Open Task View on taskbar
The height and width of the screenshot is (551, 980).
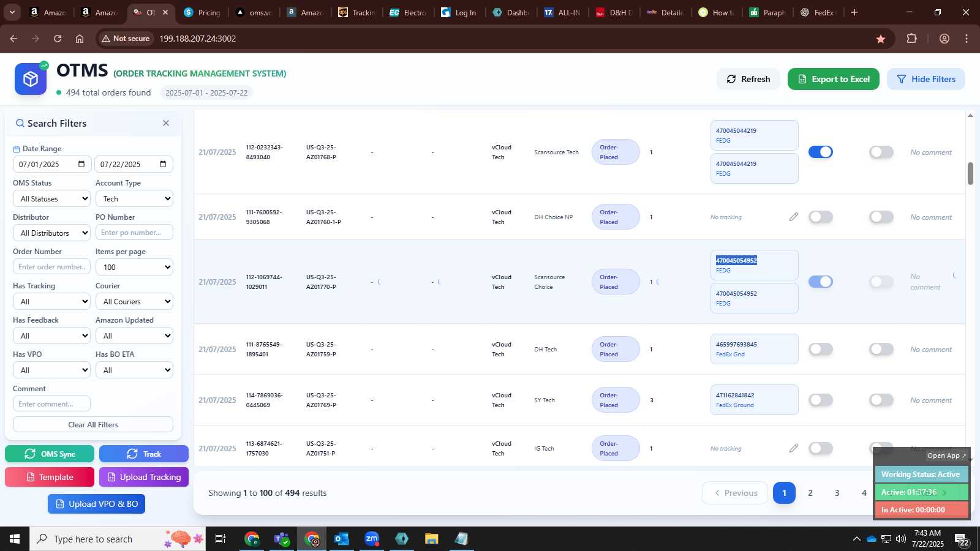coord(221,539)
